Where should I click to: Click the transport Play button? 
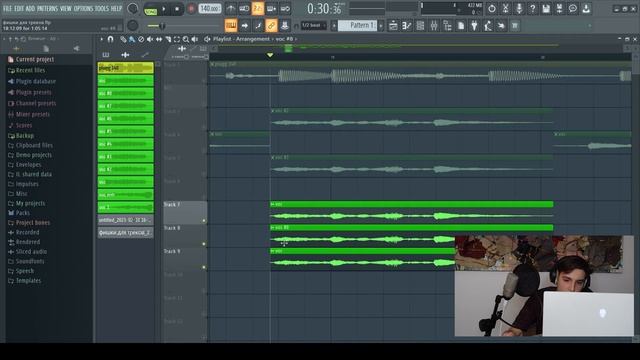pos(164,9)
